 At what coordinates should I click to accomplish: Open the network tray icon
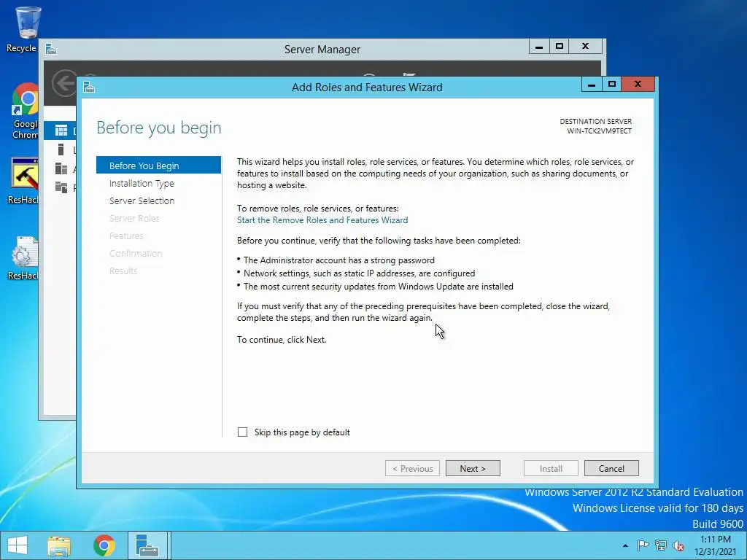[x=661, y=545]
